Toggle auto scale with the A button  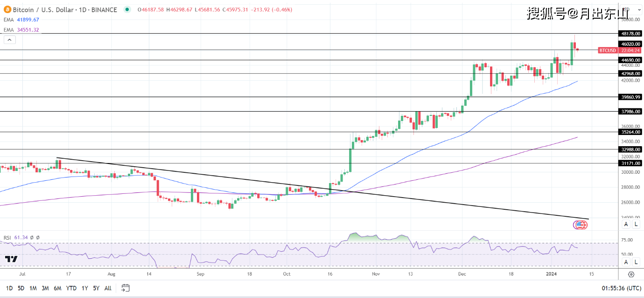[625, 224]
